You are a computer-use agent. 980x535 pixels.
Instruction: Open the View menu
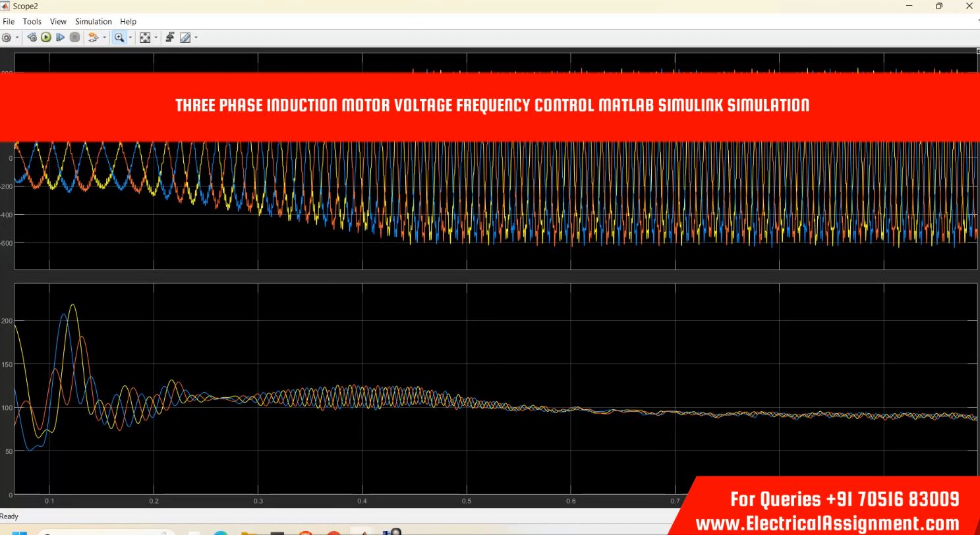58,22
